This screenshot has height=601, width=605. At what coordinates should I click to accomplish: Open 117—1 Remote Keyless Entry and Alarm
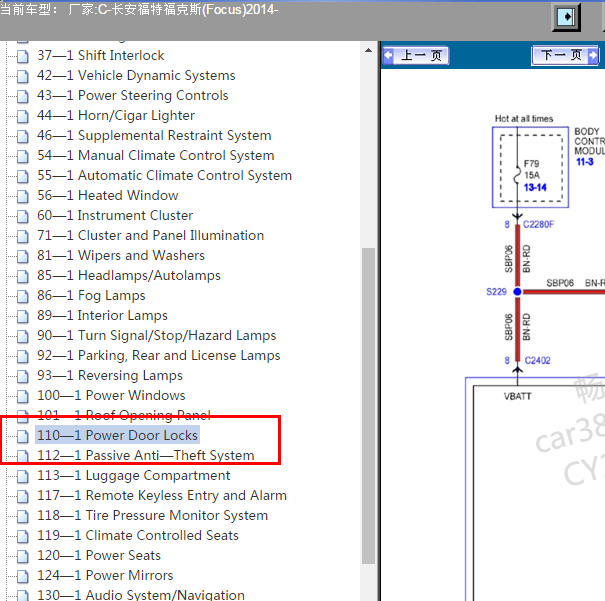(x=162, y=496)
